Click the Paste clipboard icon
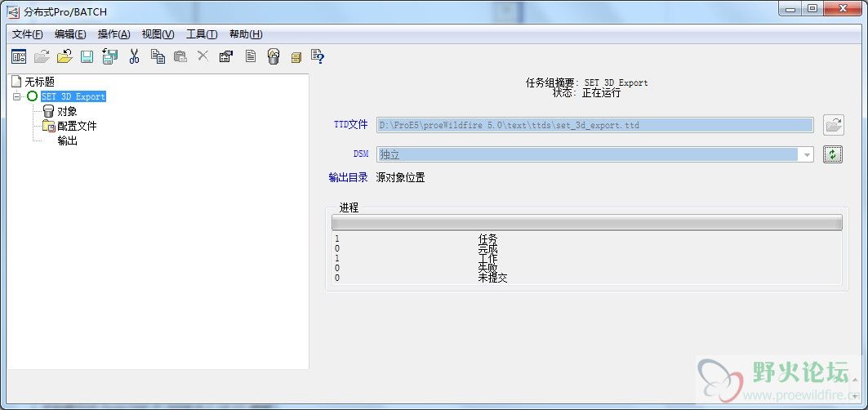Viewport: 868px width, 410px height. (180, 56)
